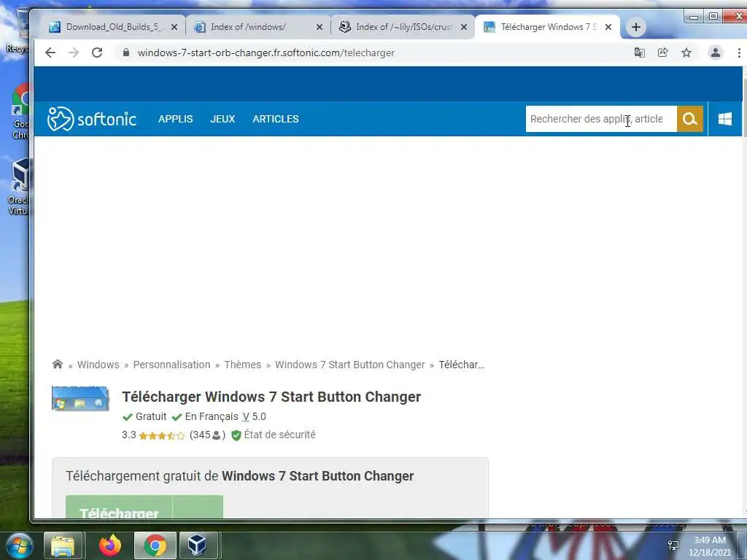747x560 pixels.
Task: Reload the page with the refresh icon
Action: tap(97, 52)
